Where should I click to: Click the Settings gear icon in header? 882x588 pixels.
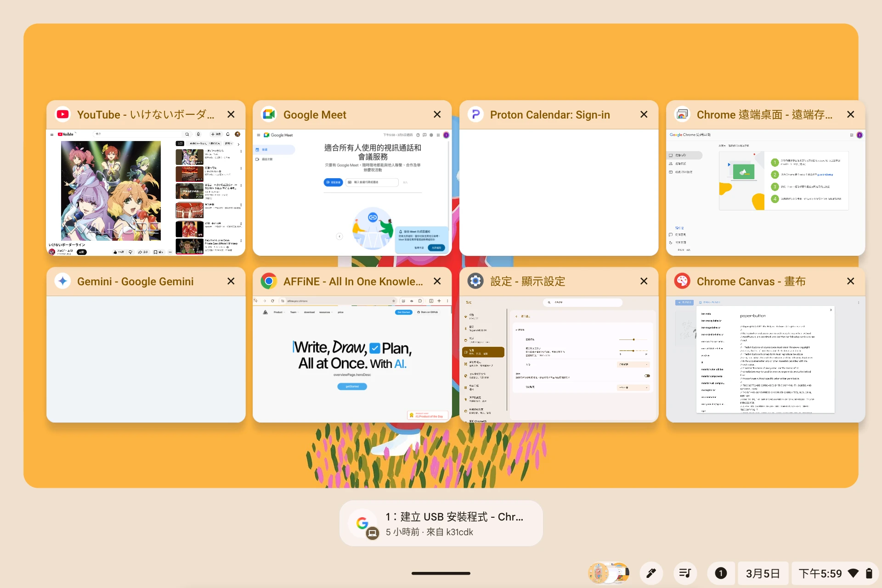tap(475, 281)
